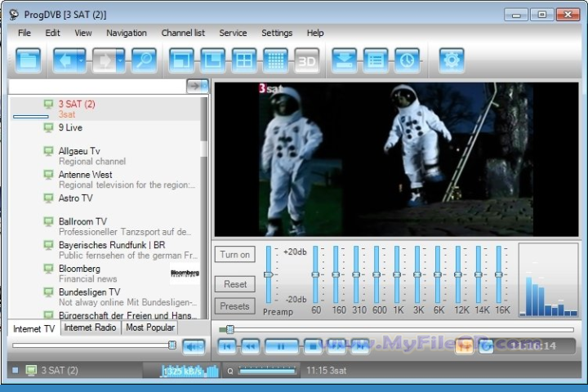Select the Bundesligen TV channel
This screenshot has height=392, width=588.
click(x=105, y=297)
